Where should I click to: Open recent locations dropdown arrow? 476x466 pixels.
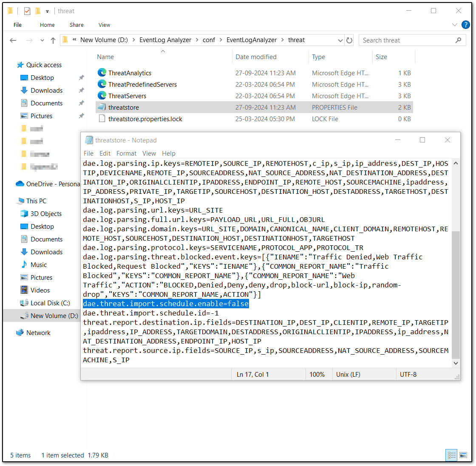pos(42,40)
